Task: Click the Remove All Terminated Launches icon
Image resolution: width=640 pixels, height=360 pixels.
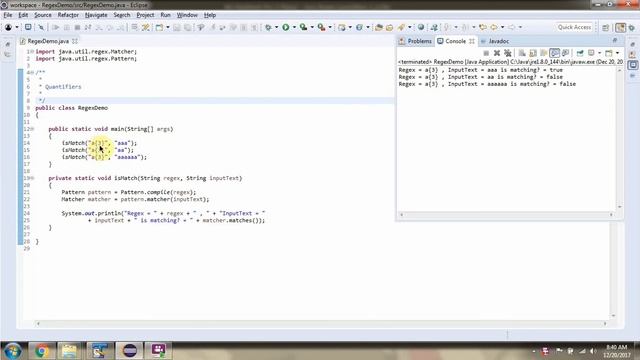Action: (508, 53)
